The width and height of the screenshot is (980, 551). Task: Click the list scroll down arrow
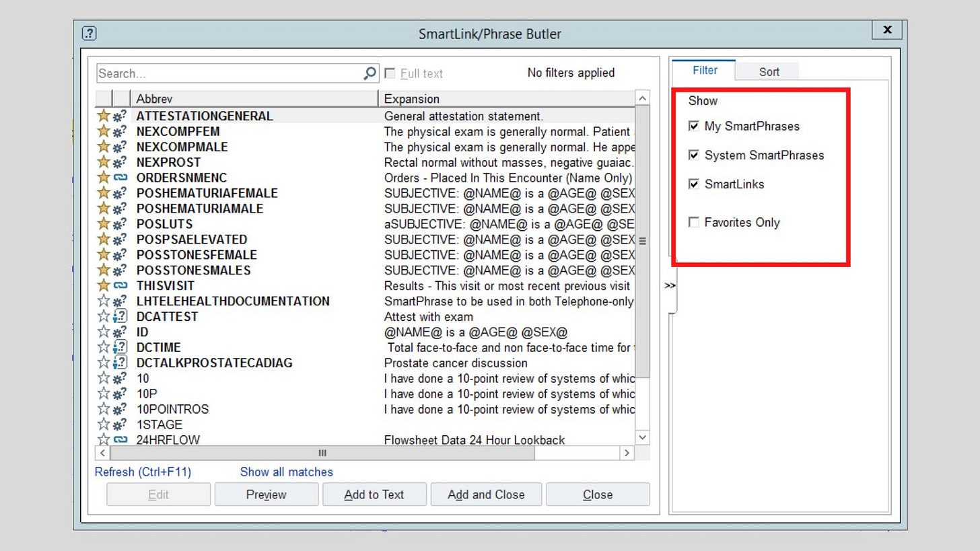642,437
